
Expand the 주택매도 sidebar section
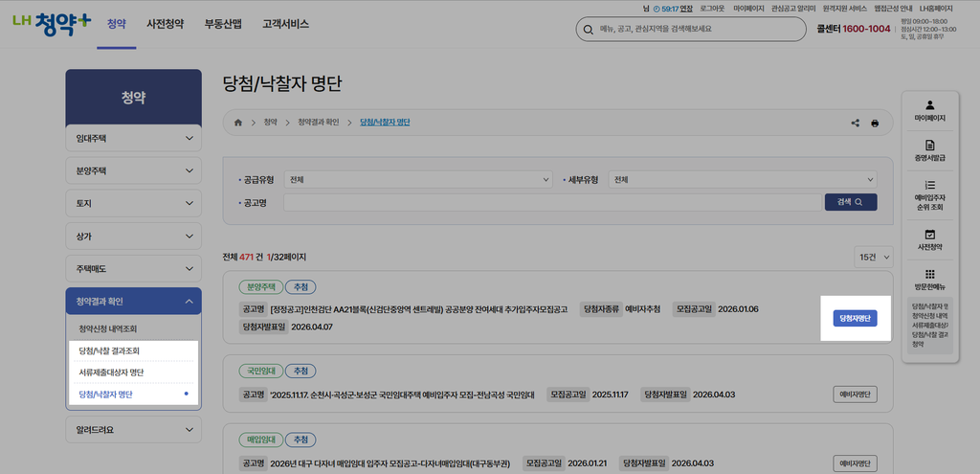point(133,268)
